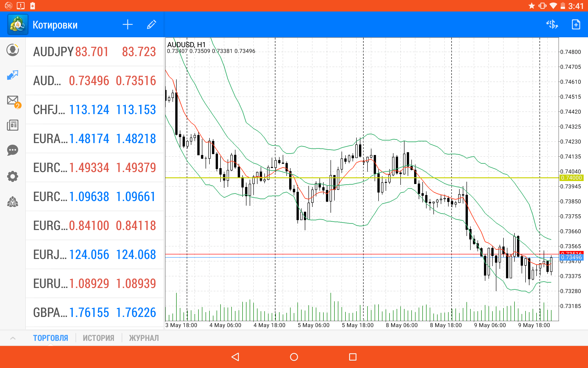The height and width of the screenshot is (368, 588).
Task: Open the new trade order icon
Action: 576,25
